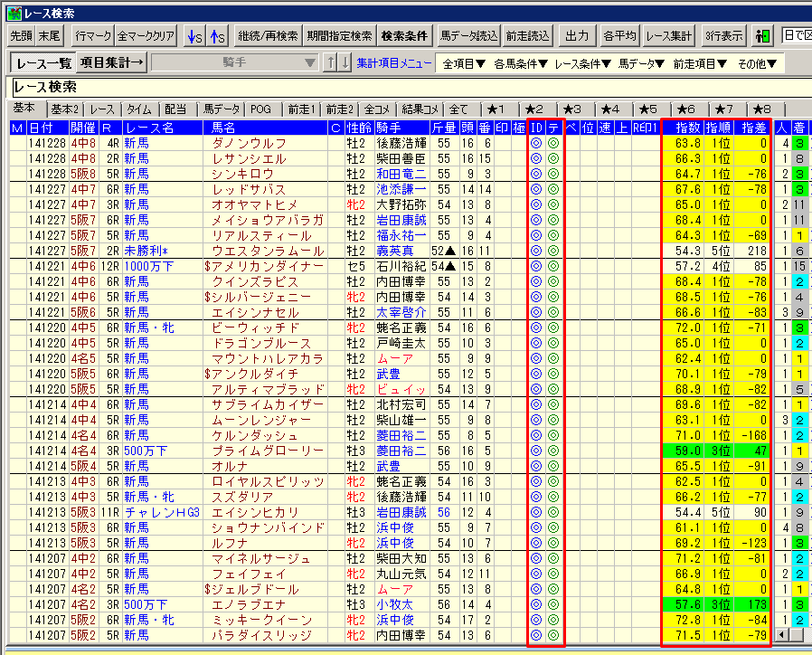Toggle the レース一覧 view button
Screen dimensions: 812x655
(x=43, y=63)
